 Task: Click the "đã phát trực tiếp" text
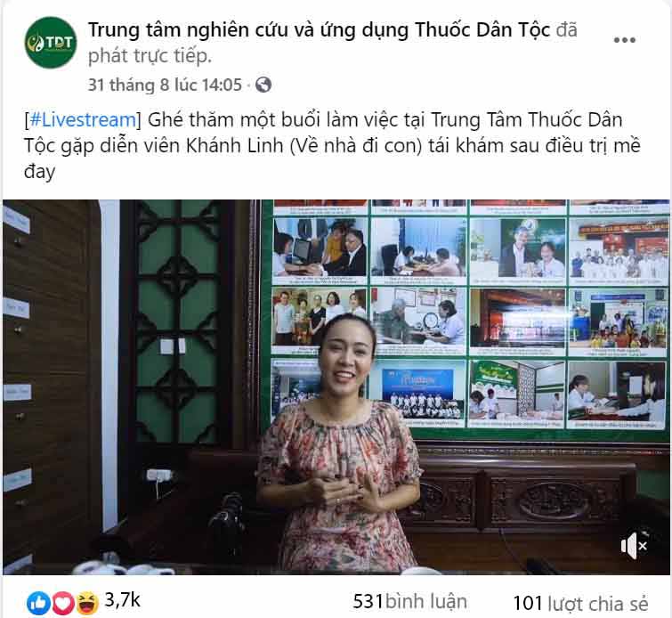(x=333, y=43)
